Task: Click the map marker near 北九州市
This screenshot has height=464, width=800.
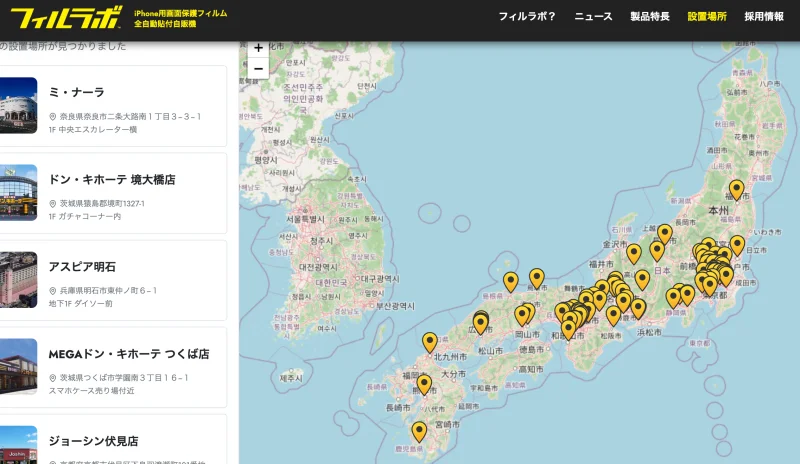Action: tap(430, 343)
